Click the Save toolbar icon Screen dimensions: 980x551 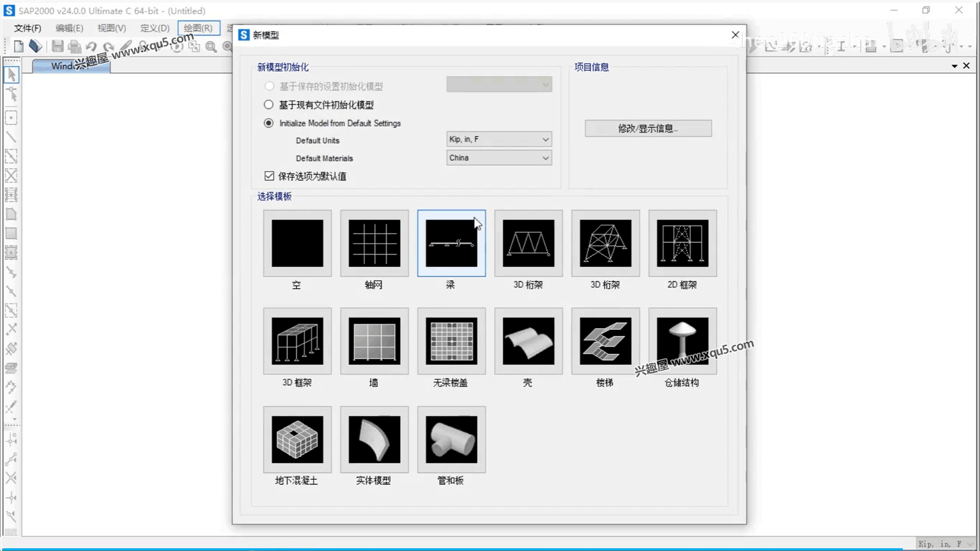tap(57, 47)
